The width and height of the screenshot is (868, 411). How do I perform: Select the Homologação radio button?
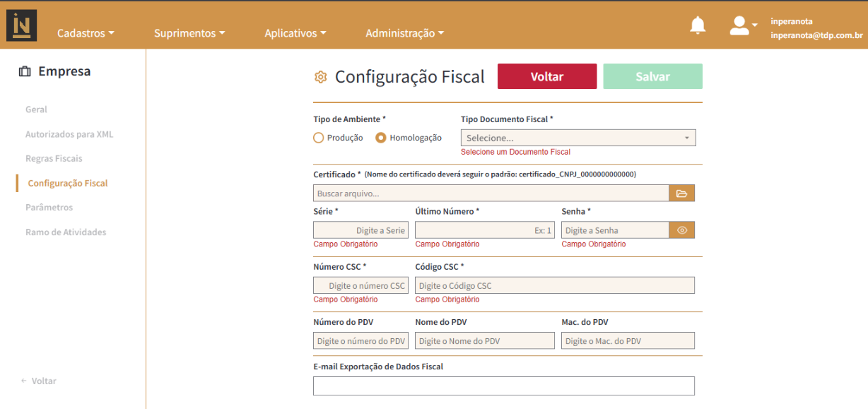(381, 138)
